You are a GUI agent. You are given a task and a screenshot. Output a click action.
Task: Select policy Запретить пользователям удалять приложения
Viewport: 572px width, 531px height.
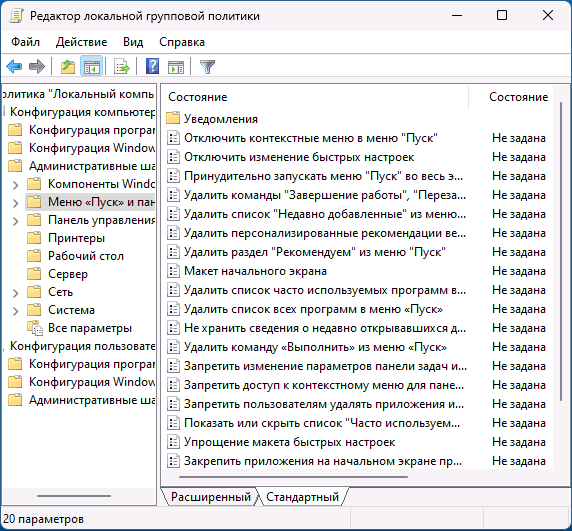point(324,404)
